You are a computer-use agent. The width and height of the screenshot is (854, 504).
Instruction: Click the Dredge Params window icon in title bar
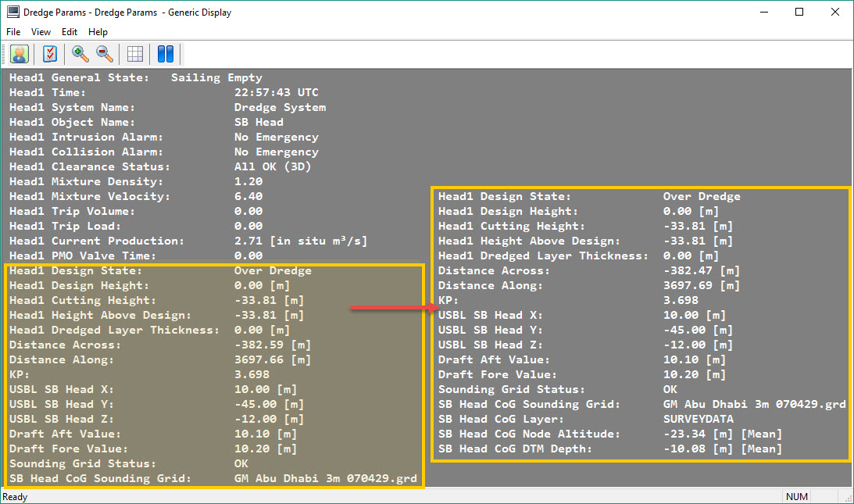[x=13, y=13]
